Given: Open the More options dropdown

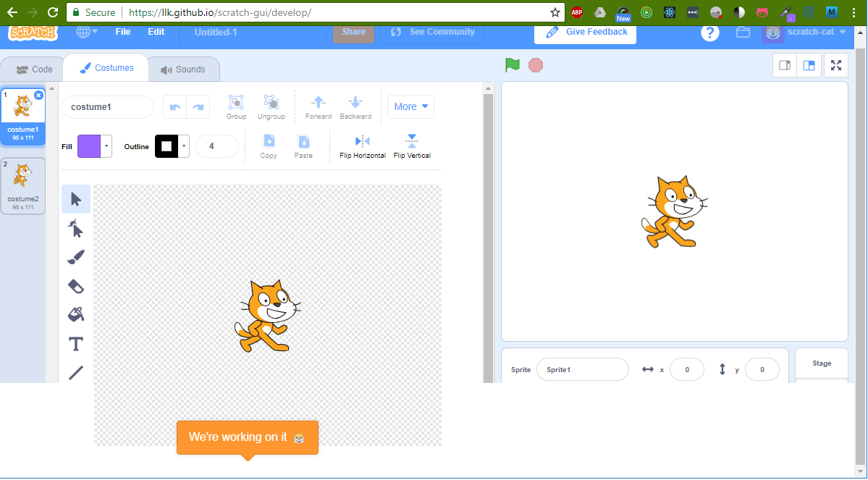Looking at the screenshot, I should click(410, 106).
